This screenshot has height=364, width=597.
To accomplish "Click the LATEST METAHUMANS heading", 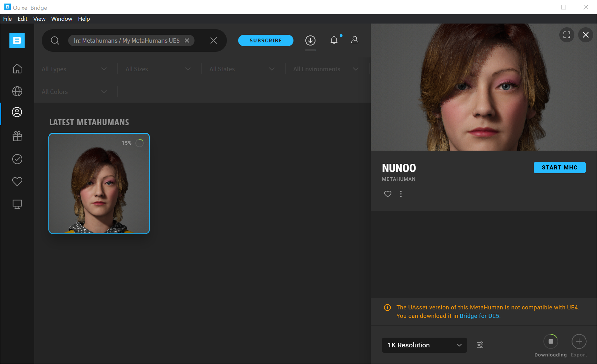I will pos(89,122).
